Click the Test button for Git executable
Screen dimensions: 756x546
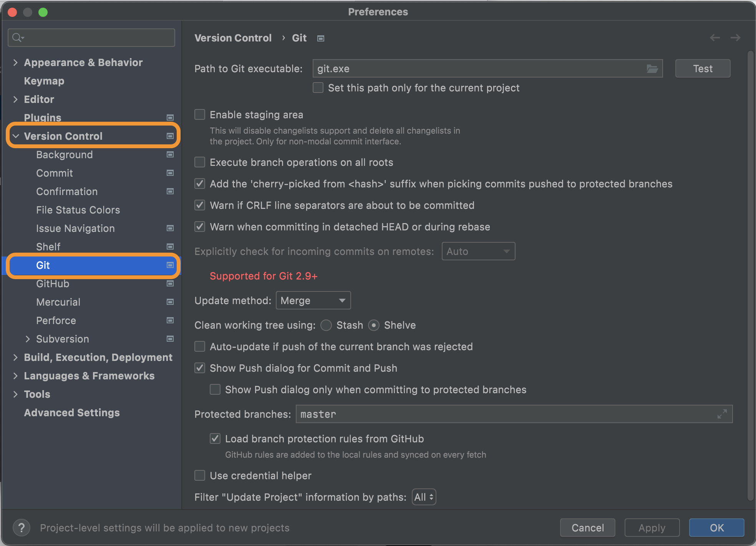tap(702, 69)
